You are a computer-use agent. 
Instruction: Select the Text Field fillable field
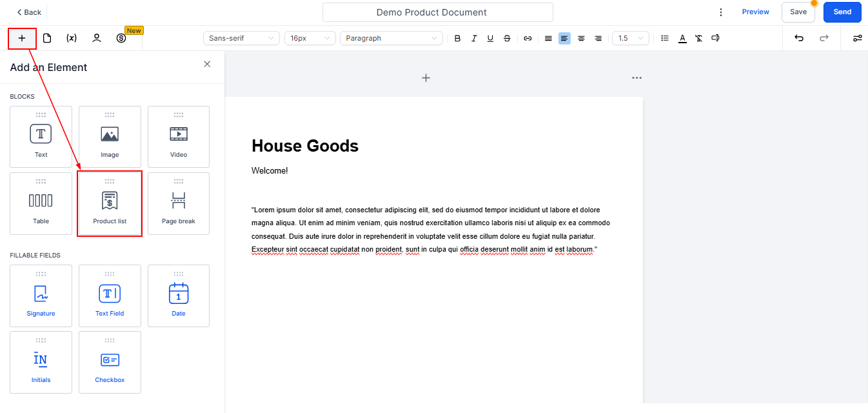(x=110, y=296)
